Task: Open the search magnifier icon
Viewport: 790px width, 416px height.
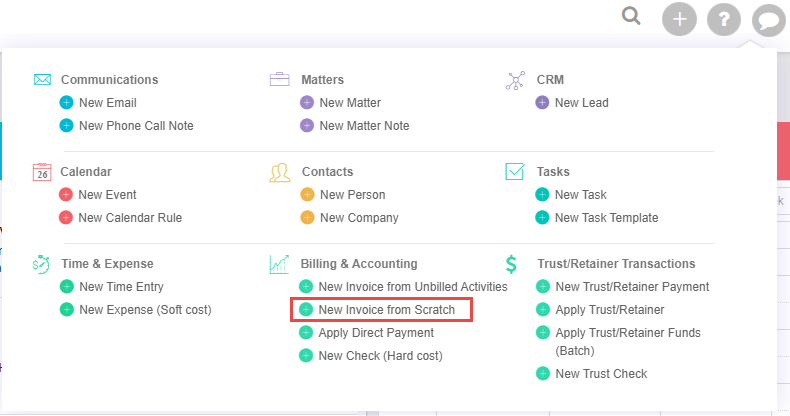Action: pyautogui.click(x=631, y=16)
